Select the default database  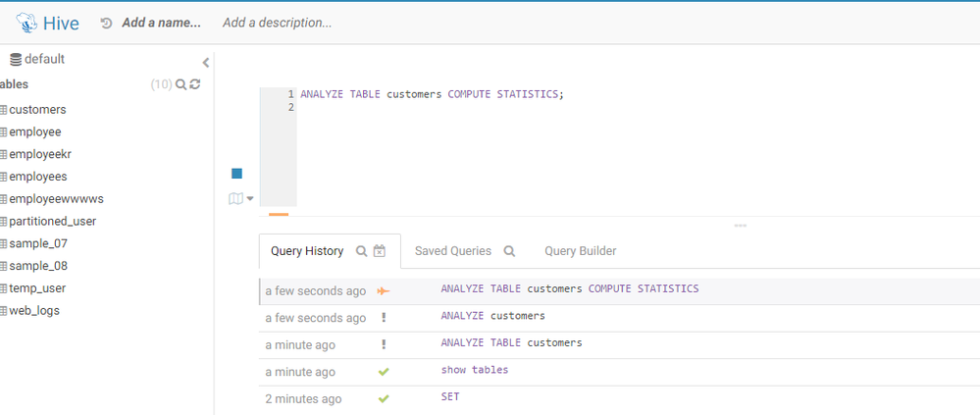[x=43, y=59]
